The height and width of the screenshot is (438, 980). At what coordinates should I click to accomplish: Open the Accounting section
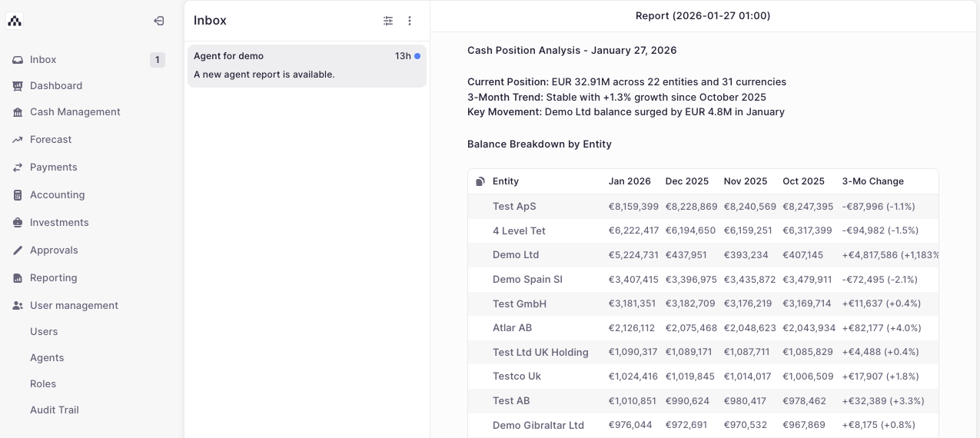pyautogui.click(x=57, y=195)
